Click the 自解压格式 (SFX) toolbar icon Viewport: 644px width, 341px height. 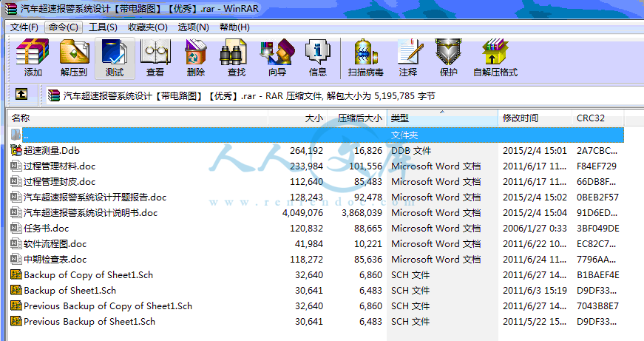(x=495, y=52)
